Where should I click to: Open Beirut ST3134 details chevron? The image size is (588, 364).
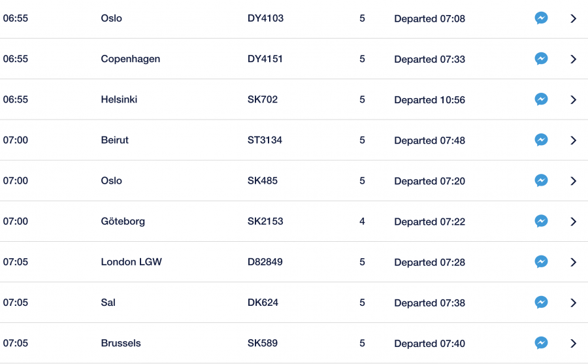[x=574, y=140]
